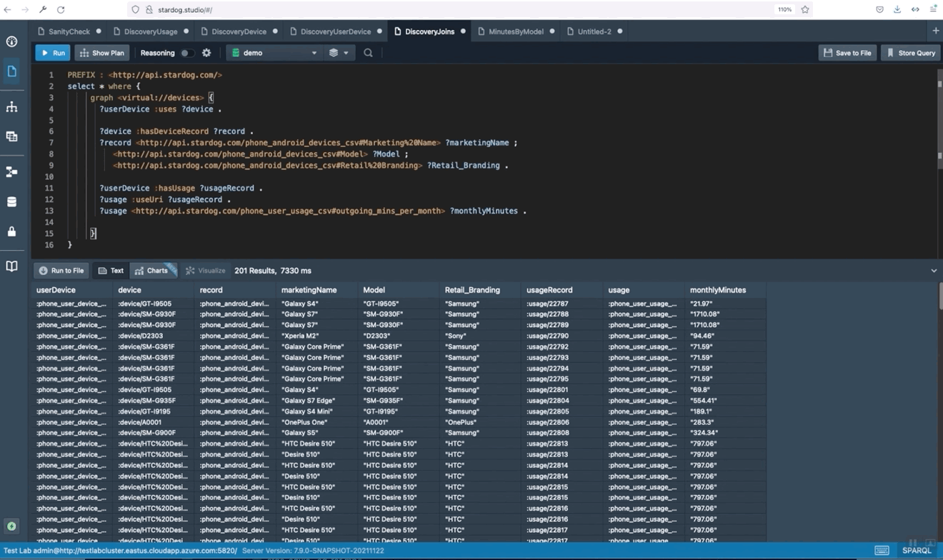This screenshot has width=943, height=560.
Task: Click the browser URL address field
Action: [x=457, y=9]
